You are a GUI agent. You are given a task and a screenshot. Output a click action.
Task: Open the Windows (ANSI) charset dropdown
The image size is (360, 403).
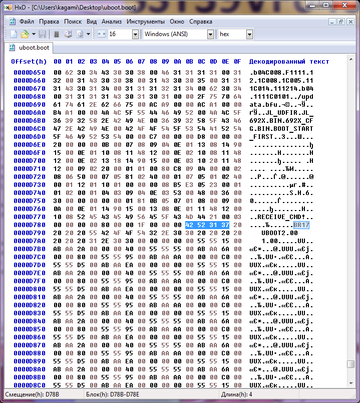210,34
